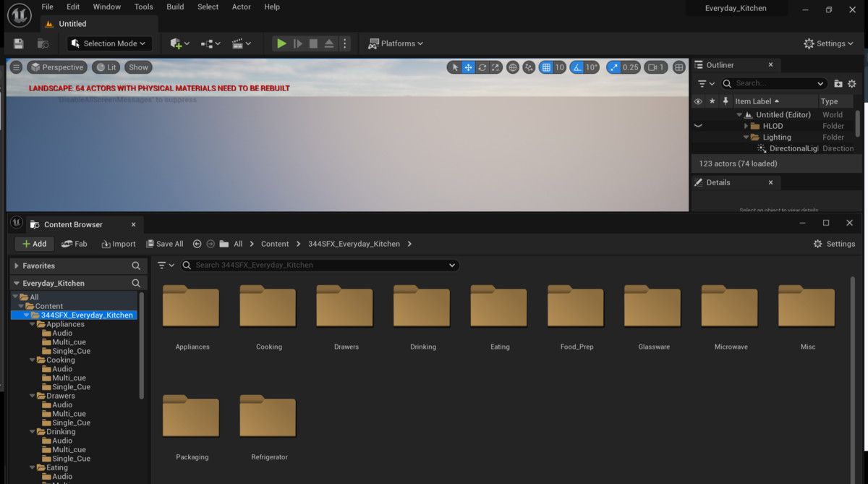Create a new folder in the Outliner
The image size is (868, 484).
pos(838,83)
